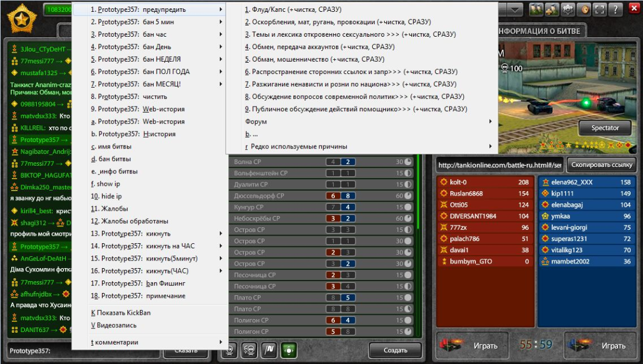Toggle the first battle mode filter icon
This screenshot has width=643, height=364.
pyautogui.click(x=229, y=350)
